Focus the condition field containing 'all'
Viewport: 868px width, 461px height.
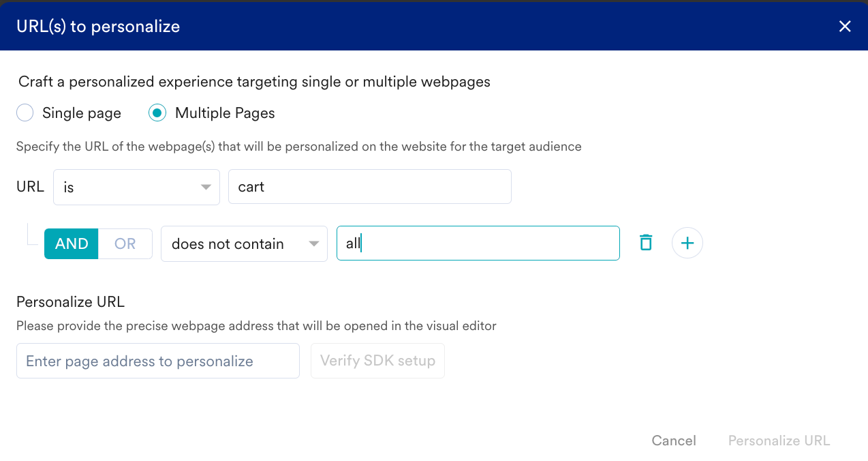[478, 243]
